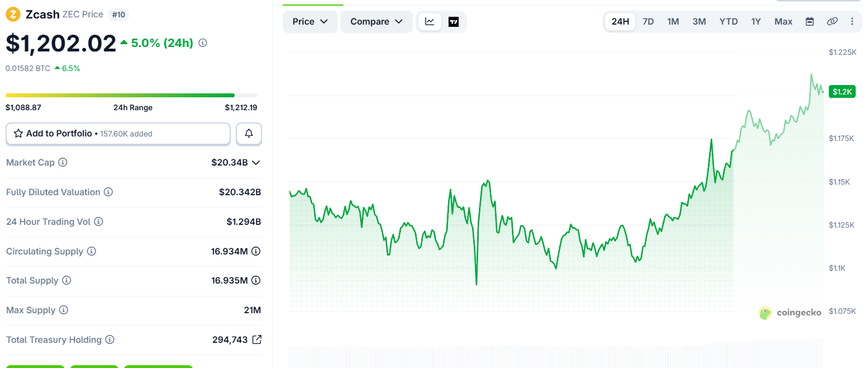
Task: Click info icon beside 16.935M value
Action: [256, 281]
